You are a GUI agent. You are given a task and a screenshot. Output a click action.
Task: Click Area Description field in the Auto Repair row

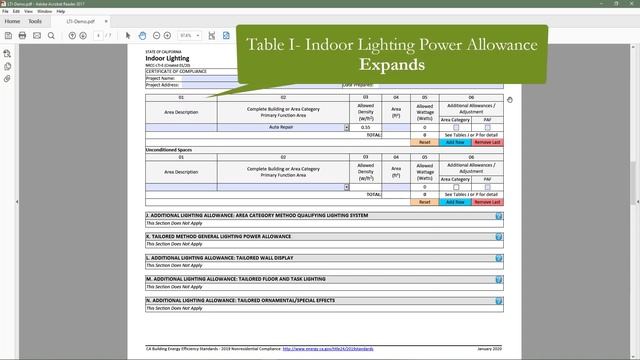coord(181,127)
